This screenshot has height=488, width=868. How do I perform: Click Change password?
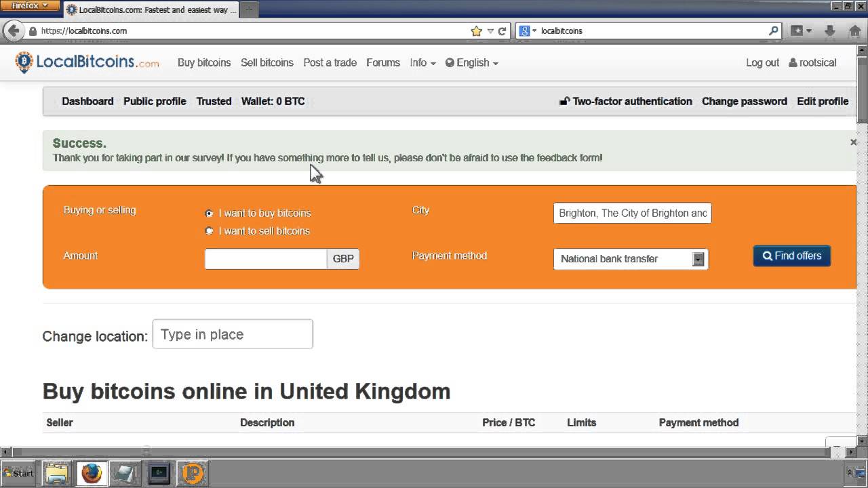click(x=745, y=101)
